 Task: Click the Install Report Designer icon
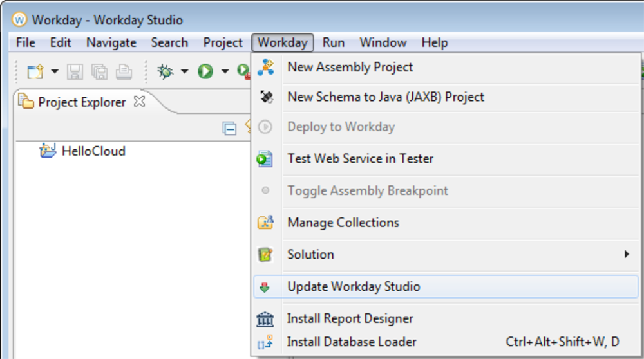click(265, 319)
